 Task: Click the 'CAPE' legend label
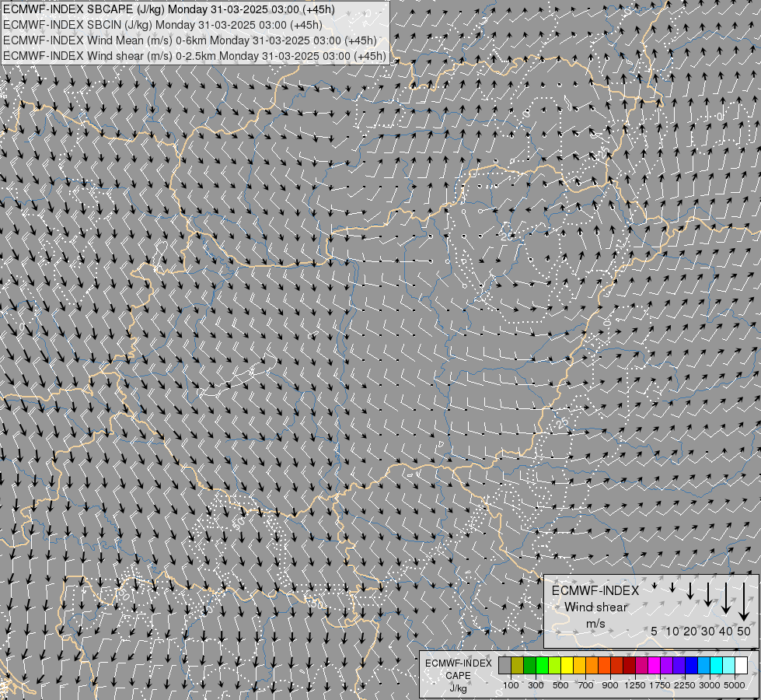coord(458,676)
